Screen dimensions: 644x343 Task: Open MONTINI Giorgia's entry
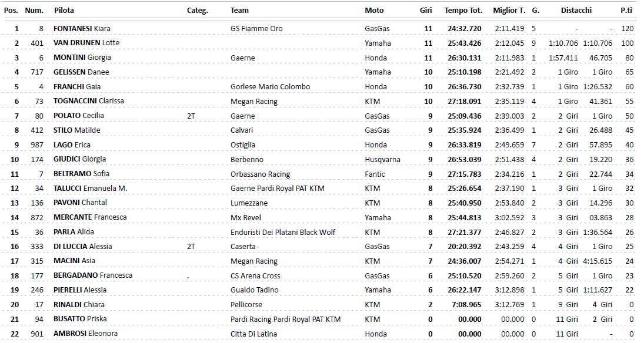(x=82, y=58)
